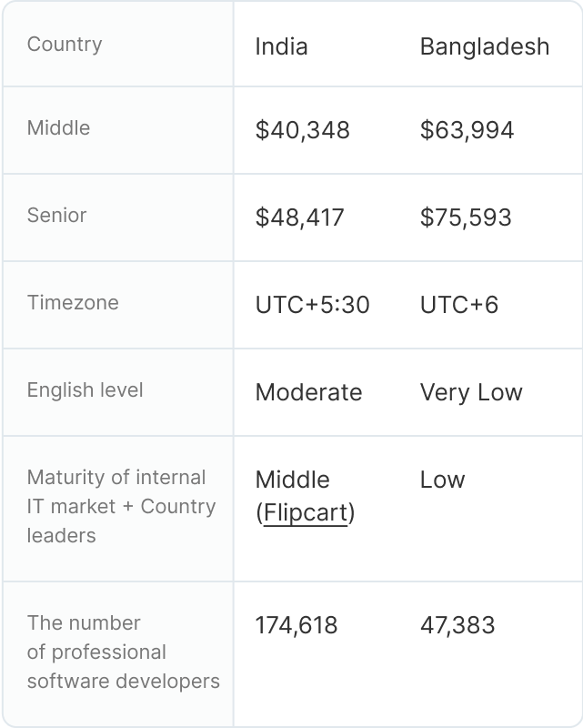Click India's Middle salary $40,348
The width and height of the screenshot is (583, 728).
point(302,130)
